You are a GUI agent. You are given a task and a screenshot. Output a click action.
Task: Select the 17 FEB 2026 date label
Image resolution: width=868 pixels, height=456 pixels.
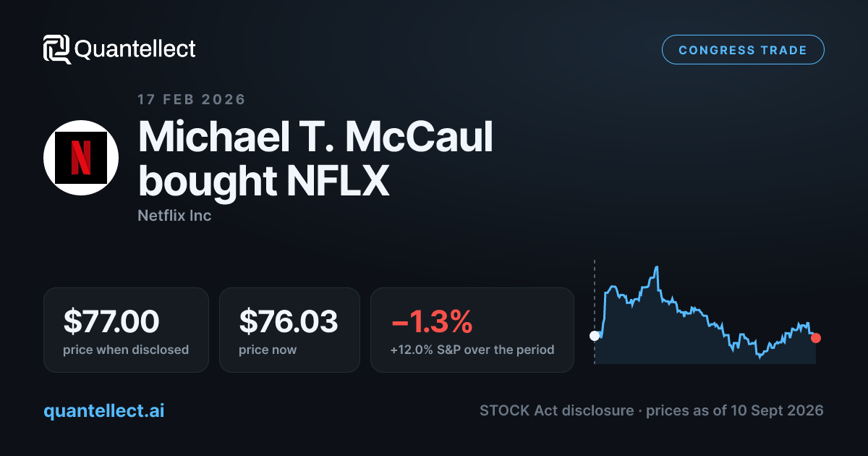[192, 99]
